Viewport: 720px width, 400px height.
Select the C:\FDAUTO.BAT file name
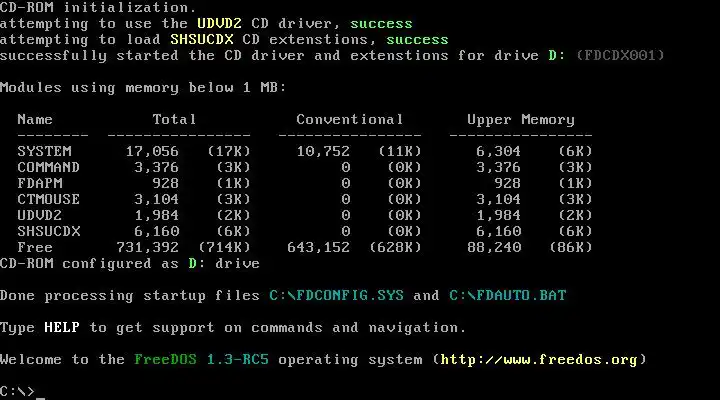(x=507, y=295)
